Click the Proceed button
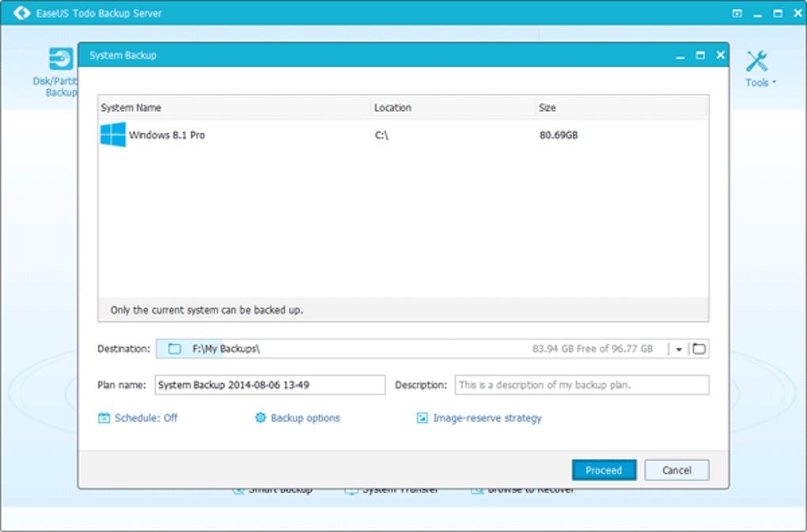 coord(604,470)
